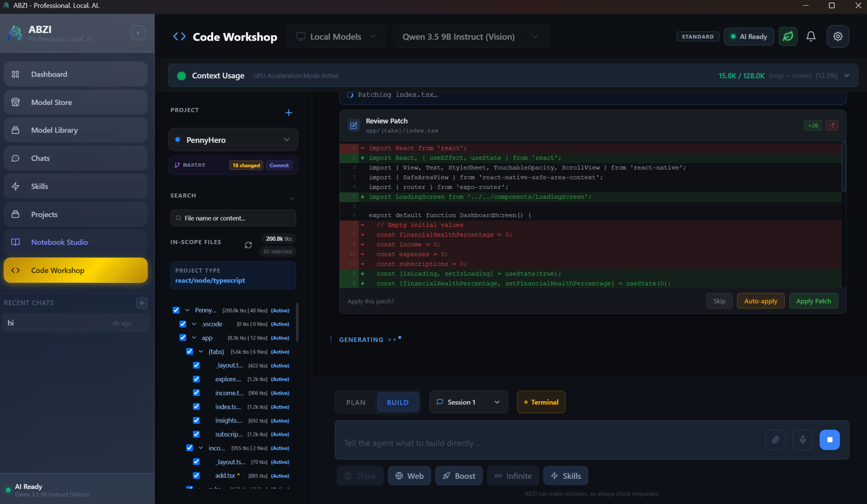Focus the File name or content search field
The width and height of the screenshot is (867, 504).
(x=233, y=218)
